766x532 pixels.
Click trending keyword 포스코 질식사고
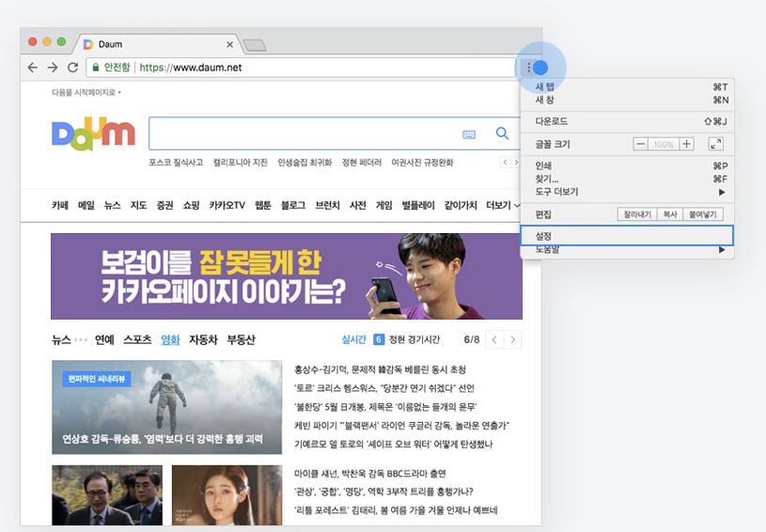(x=176, y=163)
